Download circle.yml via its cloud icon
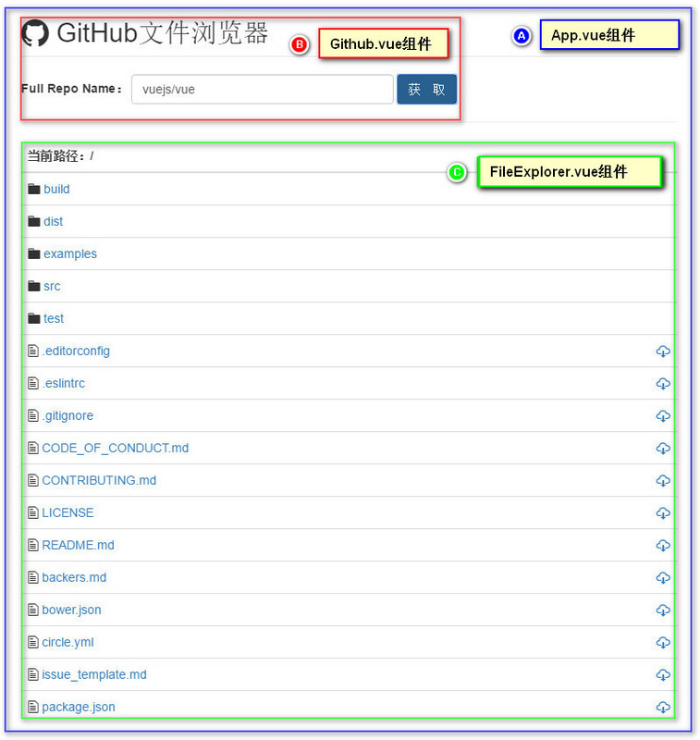The width and height of the screenshot is (700, 740). (x=663, y=642)
